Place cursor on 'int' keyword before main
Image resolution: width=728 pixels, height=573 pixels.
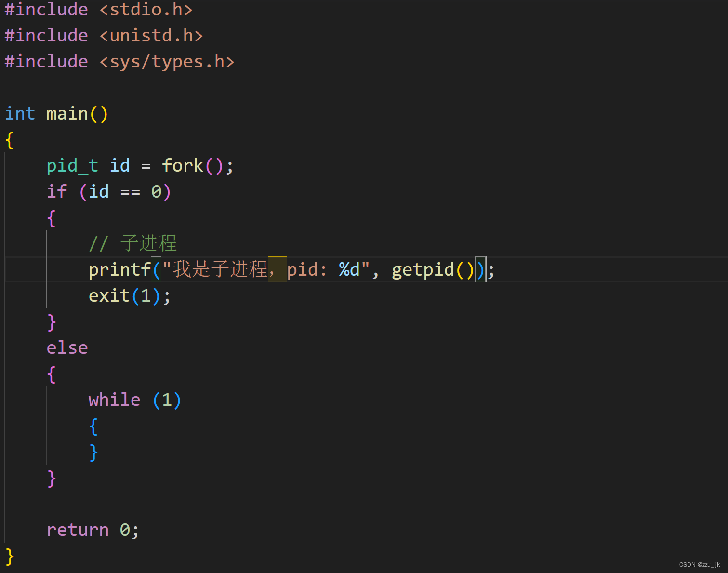coord(20,114)
